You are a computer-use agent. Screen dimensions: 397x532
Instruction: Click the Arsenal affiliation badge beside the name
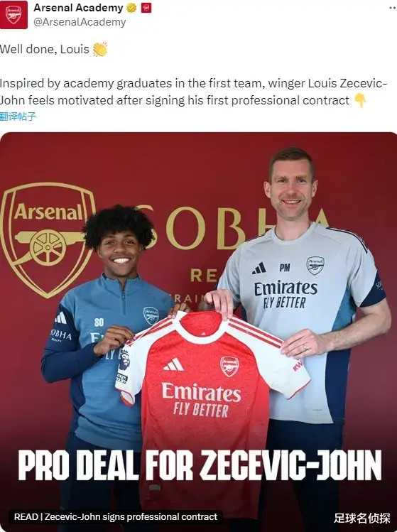146,8
